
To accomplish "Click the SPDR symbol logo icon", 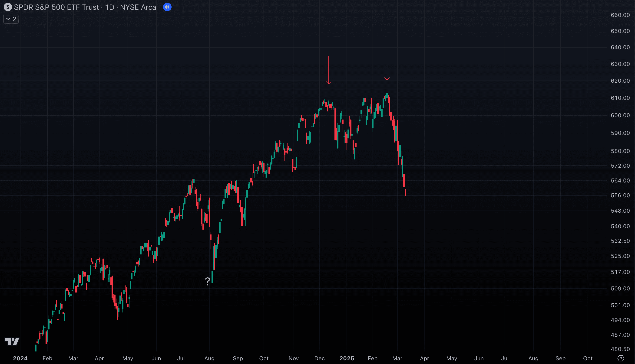I will (x=8, y=7).
